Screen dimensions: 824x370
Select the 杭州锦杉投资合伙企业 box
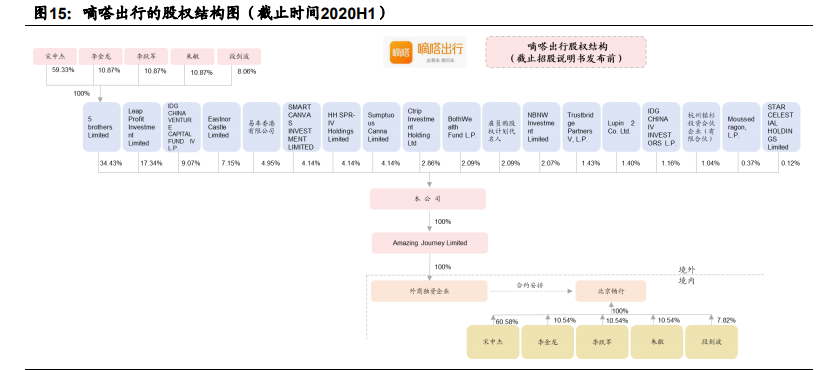click(701, 127)
